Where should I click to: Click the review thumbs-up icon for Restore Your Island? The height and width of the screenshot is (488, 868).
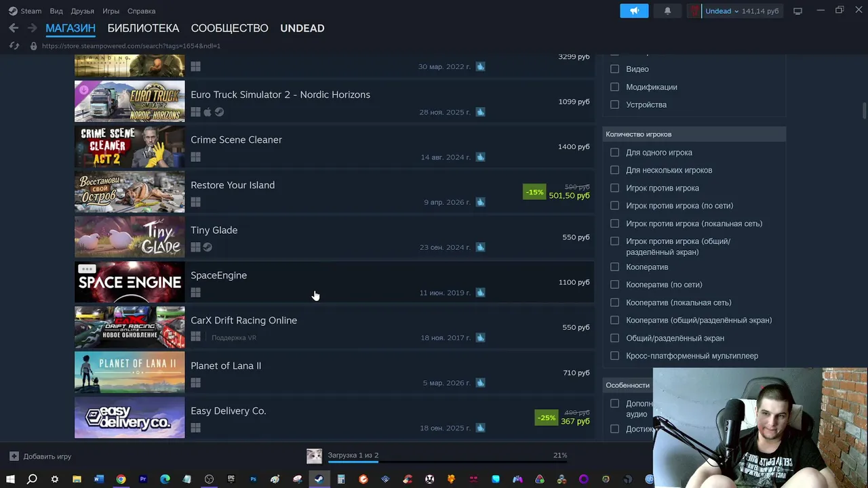pyautogui.click(x=480, y=202)
